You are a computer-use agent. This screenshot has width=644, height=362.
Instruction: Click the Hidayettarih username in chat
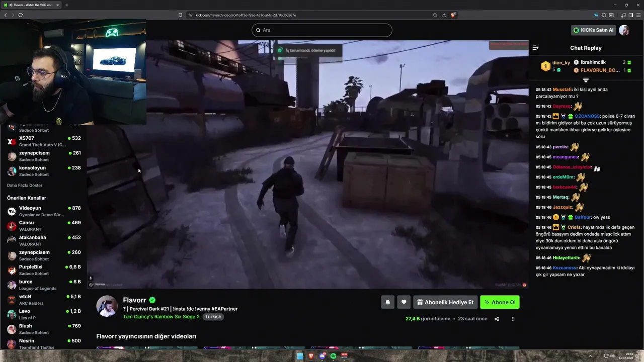tap(566, 258)
